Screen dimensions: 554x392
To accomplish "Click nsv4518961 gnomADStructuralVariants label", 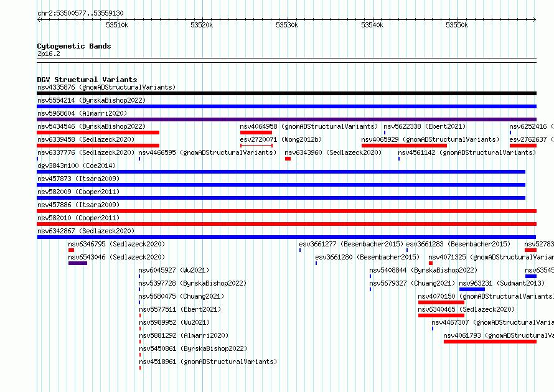I will click(208, 362).
